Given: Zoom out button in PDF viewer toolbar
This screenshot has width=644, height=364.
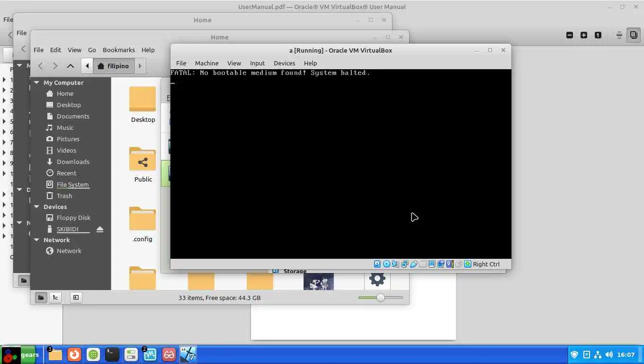Looking at the screenshot, I should [x=570, y=35].
